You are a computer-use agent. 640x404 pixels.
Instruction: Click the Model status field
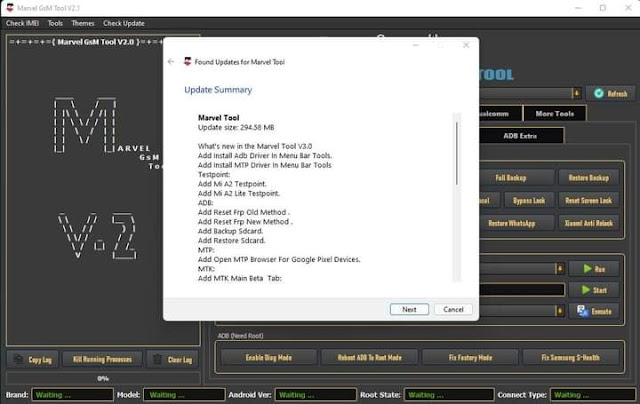pyautogui.click(x=184, y=395)
